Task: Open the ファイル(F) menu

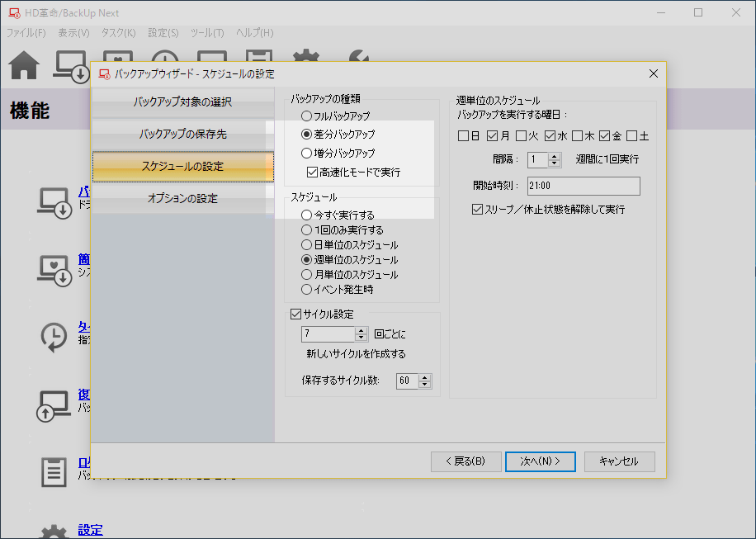Action: (x=26, y=33)
